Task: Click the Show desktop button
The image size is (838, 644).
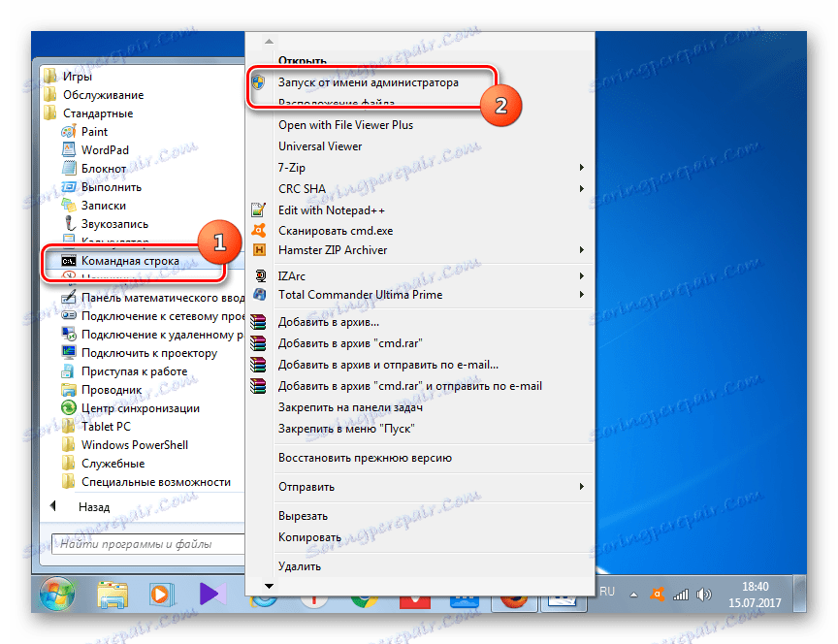Action: click(799, 594)
